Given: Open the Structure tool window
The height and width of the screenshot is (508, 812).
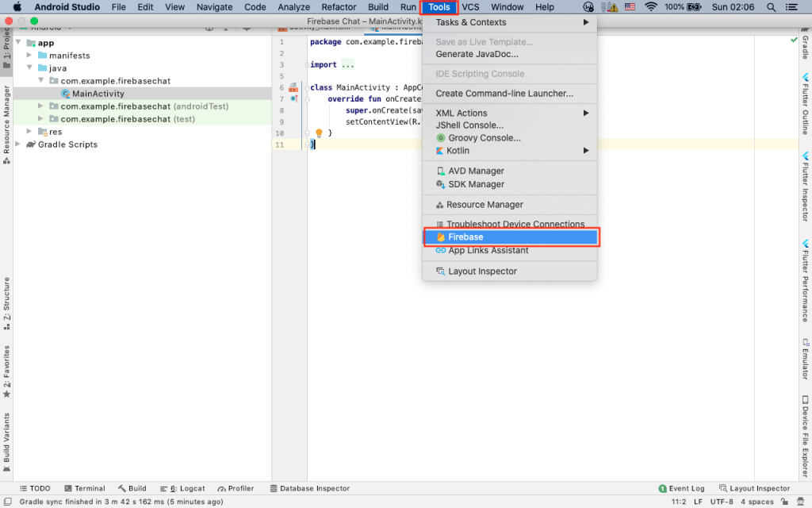Looking at the screenshot, I should click(6, 304).
